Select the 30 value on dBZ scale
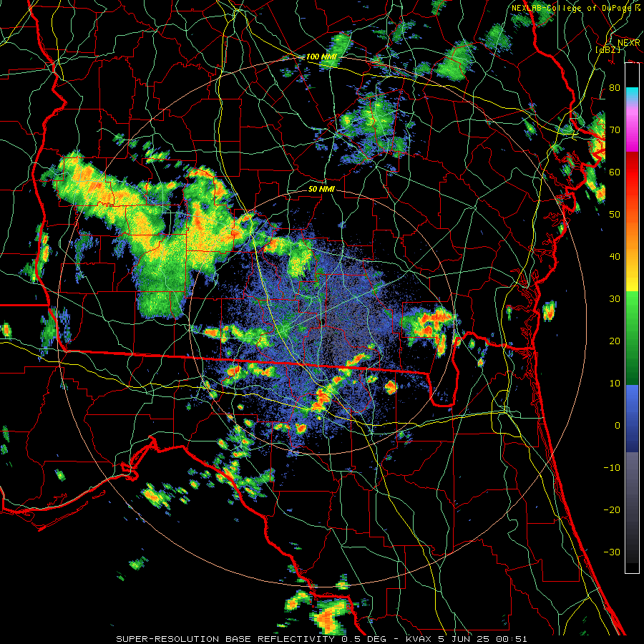This screenshot has height=644, width=644. (x=615, y=298)
